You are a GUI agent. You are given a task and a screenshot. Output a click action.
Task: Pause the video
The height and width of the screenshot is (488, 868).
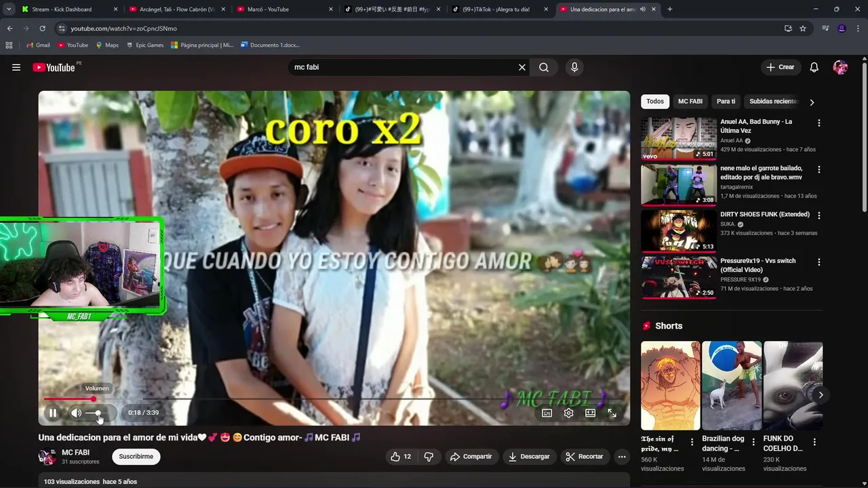coord(53,413)
